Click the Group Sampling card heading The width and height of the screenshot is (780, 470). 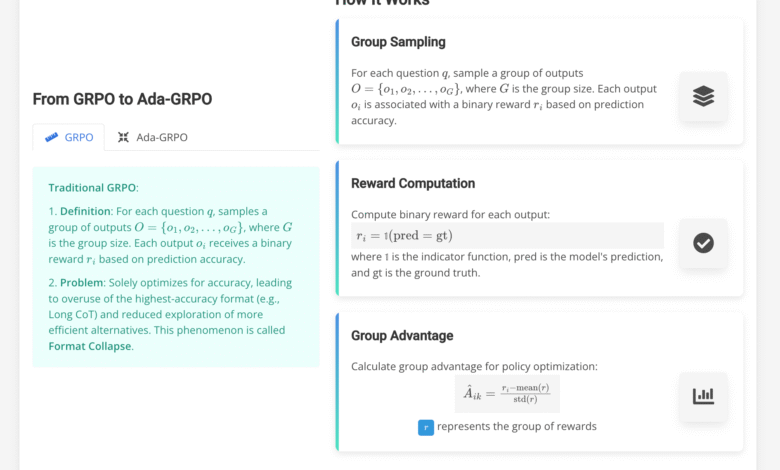(x=398, y=42)
